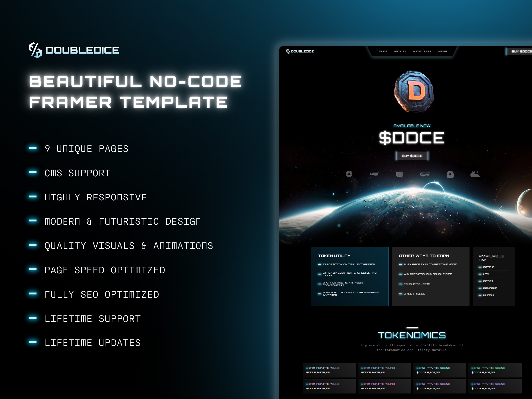Select the swirl-patterned partner icon
Viewport: 532px width, 399px height.
[425, 174]
